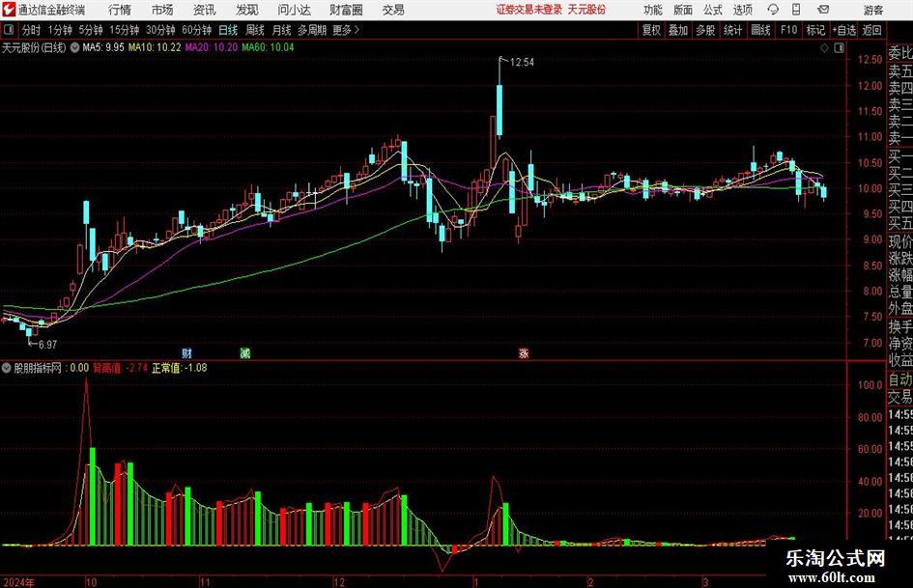Switch to the 60分钟 period tab
The width and height of the screenshot is (913, 588).
196,30
